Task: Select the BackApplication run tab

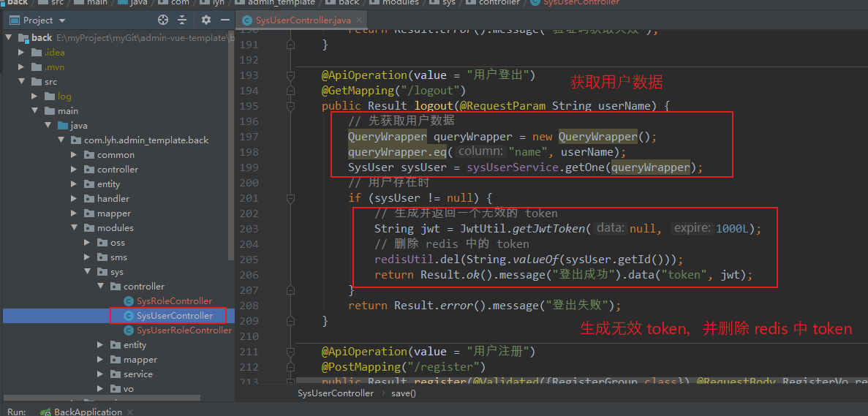Action: (88, 412)
